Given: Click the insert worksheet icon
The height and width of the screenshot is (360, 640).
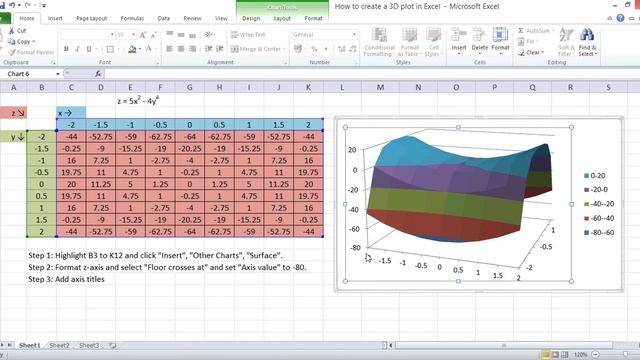Looking at the screenshot, I should point(112,346).
